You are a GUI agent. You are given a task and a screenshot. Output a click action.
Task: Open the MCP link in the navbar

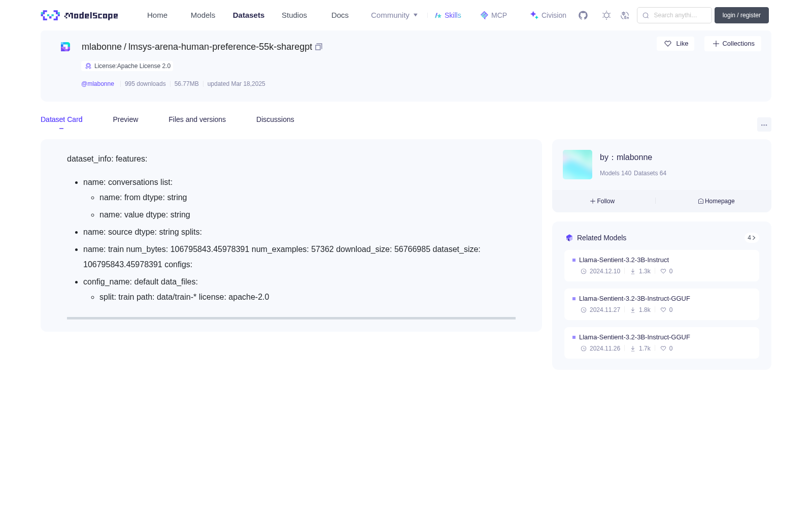tap(494, 15)
